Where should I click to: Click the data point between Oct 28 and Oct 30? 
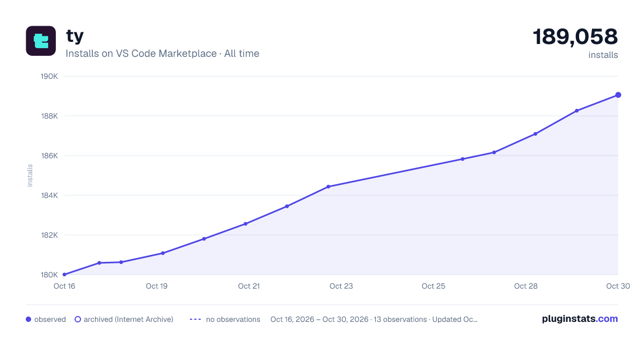(x=577, y=111)
